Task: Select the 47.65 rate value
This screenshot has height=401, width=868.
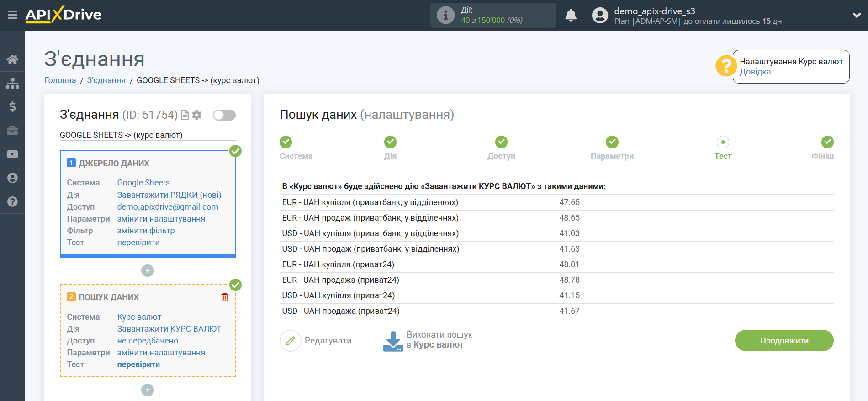Action: pos(569,202)
